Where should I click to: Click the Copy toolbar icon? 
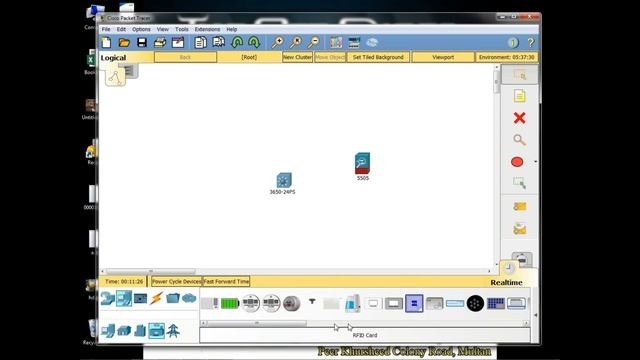(200, 42)
